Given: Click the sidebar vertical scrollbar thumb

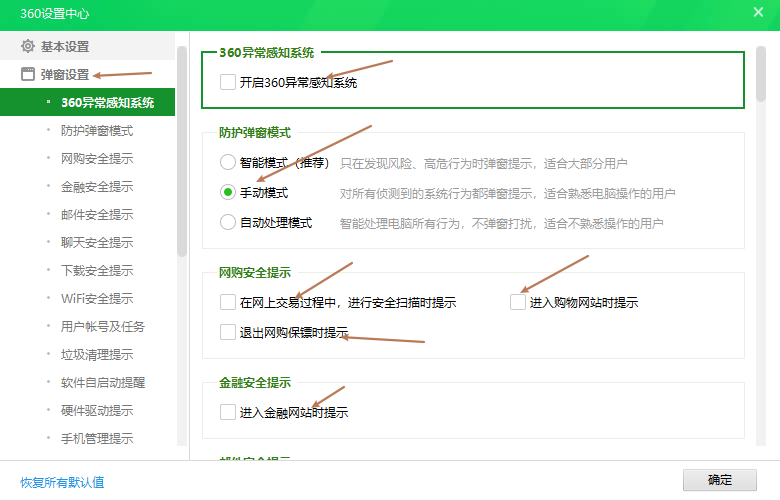Looking at the screenshot, I should pos(182,151).
